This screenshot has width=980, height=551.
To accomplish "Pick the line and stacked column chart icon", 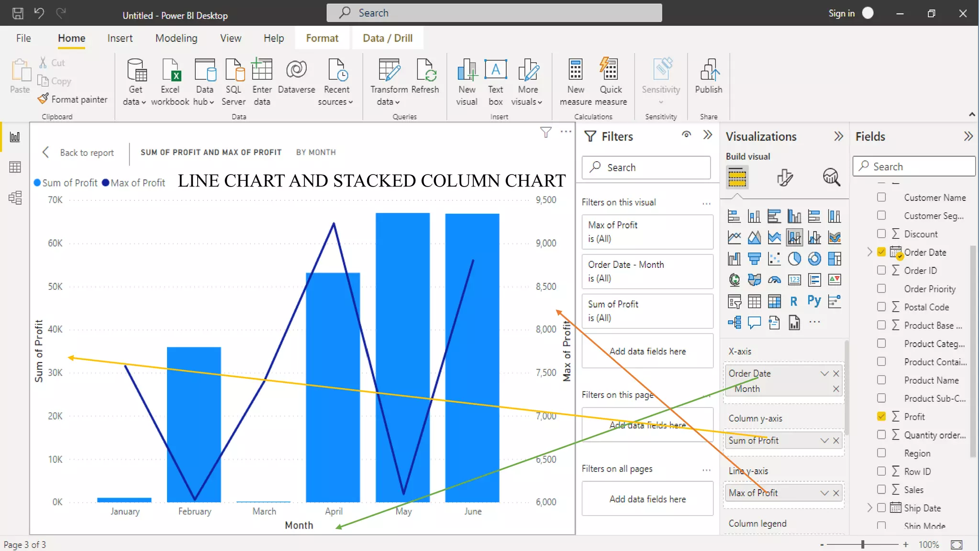I will 794,237.
